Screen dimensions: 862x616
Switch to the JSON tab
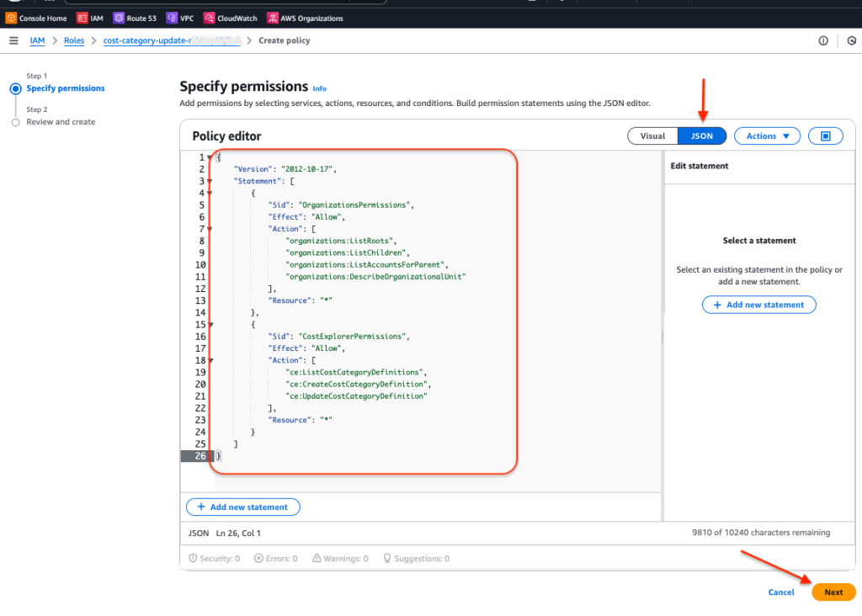[702, 135]
